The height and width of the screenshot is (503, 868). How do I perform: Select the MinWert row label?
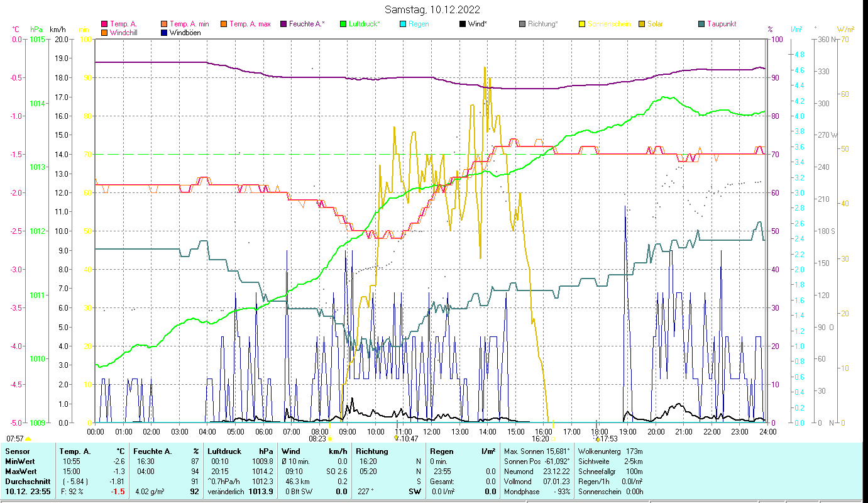pyautogui.click(x=20, y=462)
